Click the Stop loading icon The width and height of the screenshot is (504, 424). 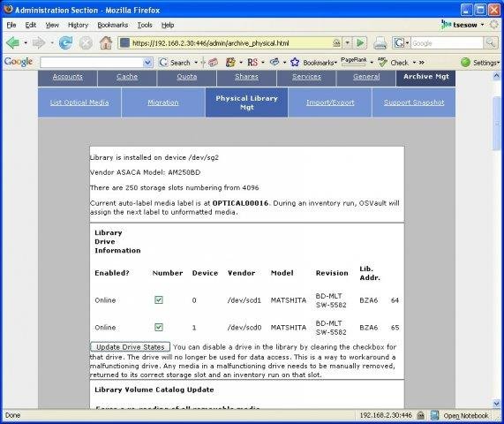[86, 42]
